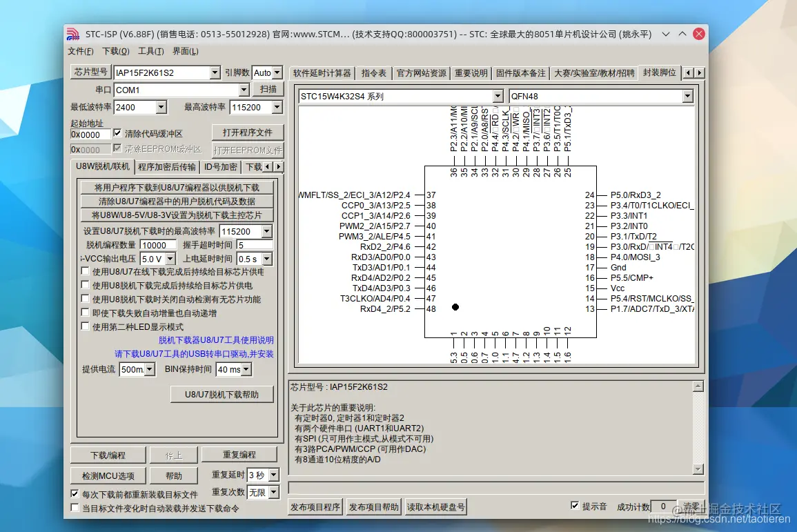Open 请下载U8/U7工具的USB转串口驱动 link
797x532 pixels.
[x=194, y=354]
